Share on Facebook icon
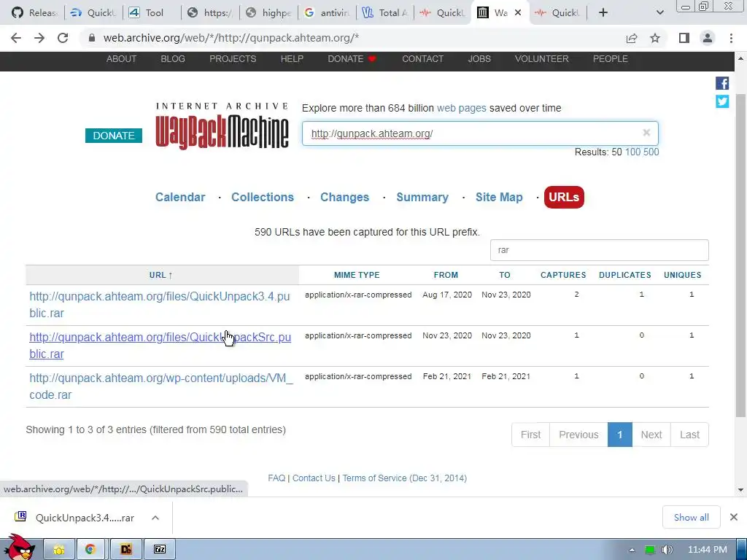 [722, 83]
